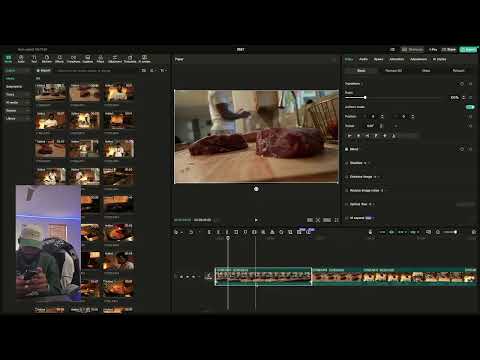The image size is (480, 360).
Task: Lock the main video track
Action: pos(182,276)
